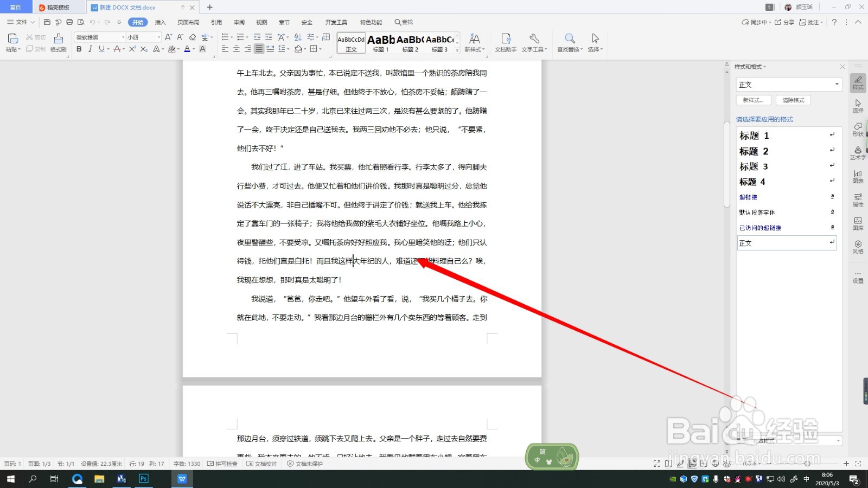Apply the 标题 1 style from panel list
The height and width of the screenshot is (488, 868).
pyautogui.click(x=787, y=136)
